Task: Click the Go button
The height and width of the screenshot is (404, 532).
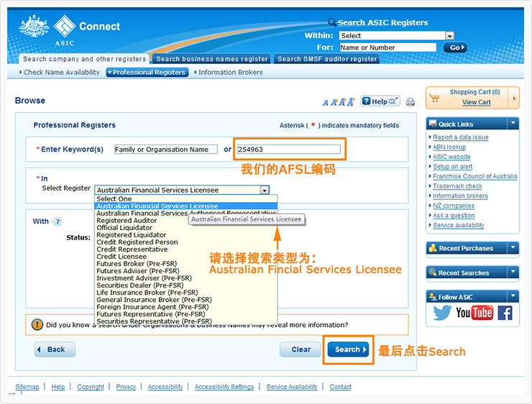Action: 455,47
